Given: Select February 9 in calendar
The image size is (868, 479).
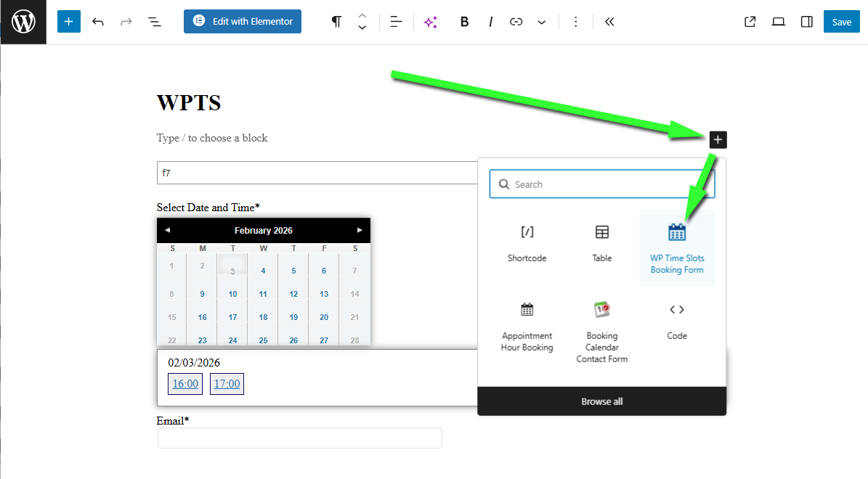Looking at the screenshot, I should coord(202,294).
